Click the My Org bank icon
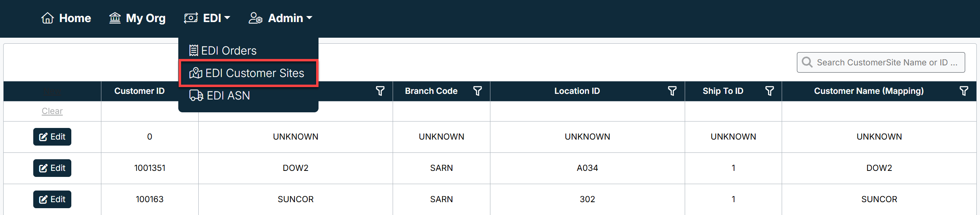The image size is (980, 215). 115,18
